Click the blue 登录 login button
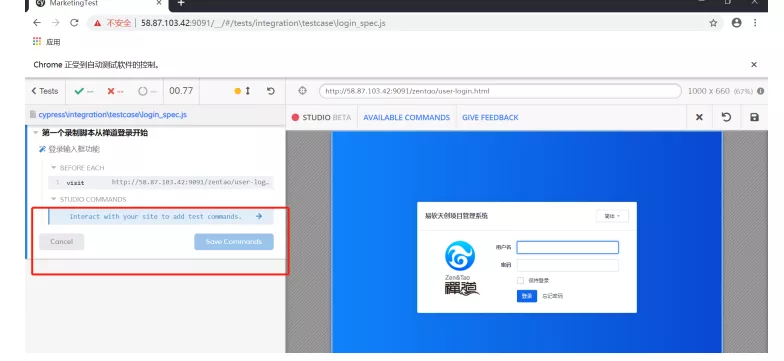 [x=526, y=296]
